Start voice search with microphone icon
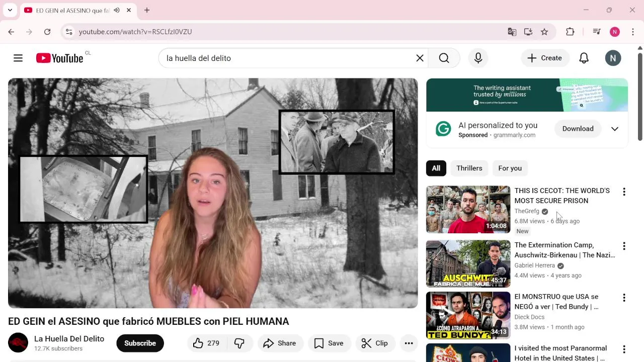Image resolution: width=644 pixels, height=362 pixels. [x=478, y=58]
